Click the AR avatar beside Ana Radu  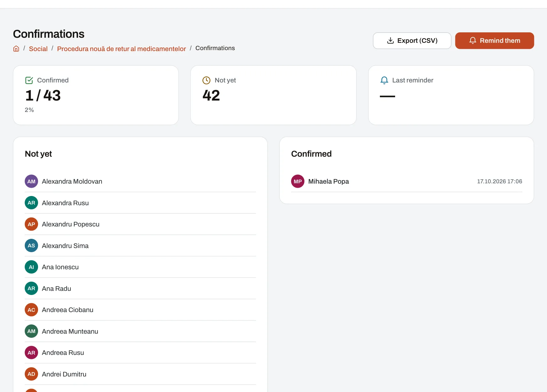pos(31,288)
